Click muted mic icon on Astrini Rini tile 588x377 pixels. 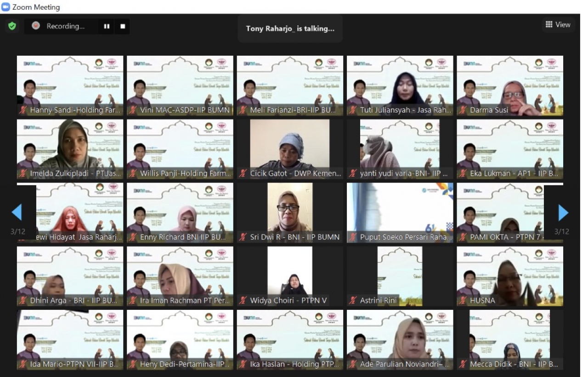tap(353, 301)
